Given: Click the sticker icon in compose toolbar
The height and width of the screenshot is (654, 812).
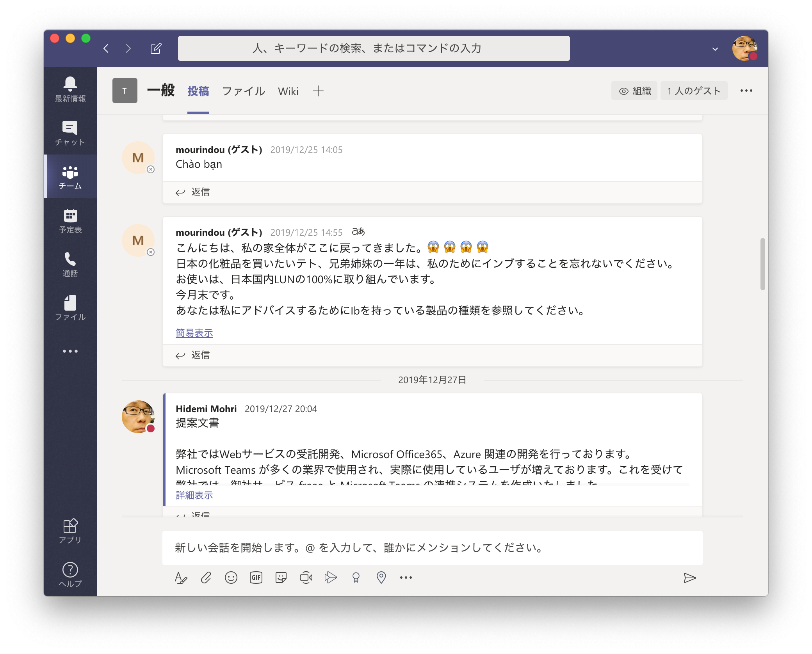Looking at the screenshot, I should pos(281,578).
